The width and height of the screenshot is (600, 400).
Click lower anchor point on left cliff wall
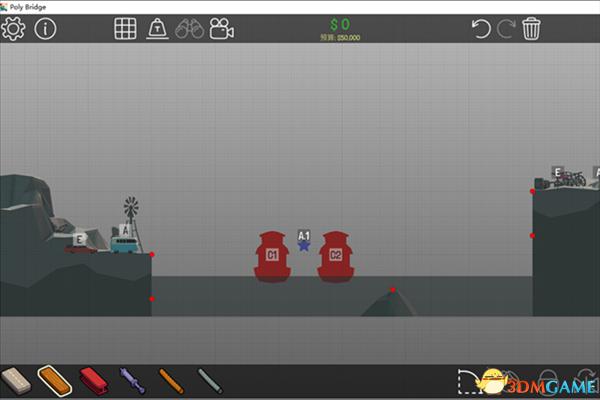coord(152,299)
